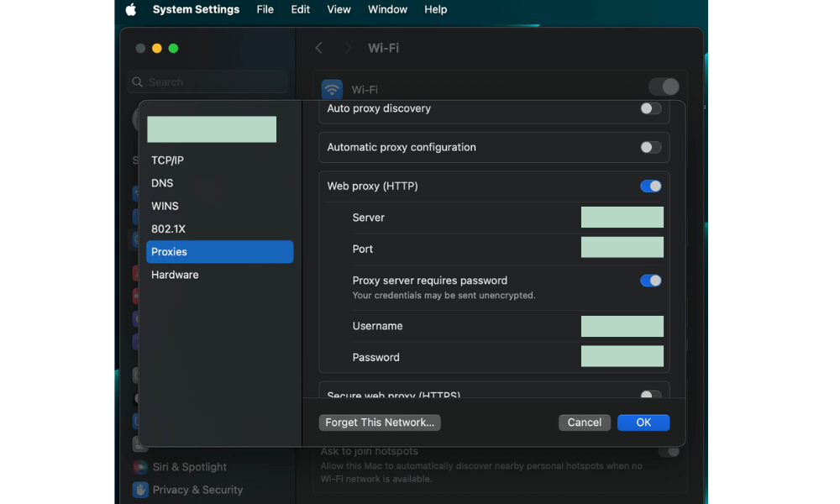Click the search magnifier icon
This screenshot has width=840, height=504.
pyautogui.click(x=139, y=82)
